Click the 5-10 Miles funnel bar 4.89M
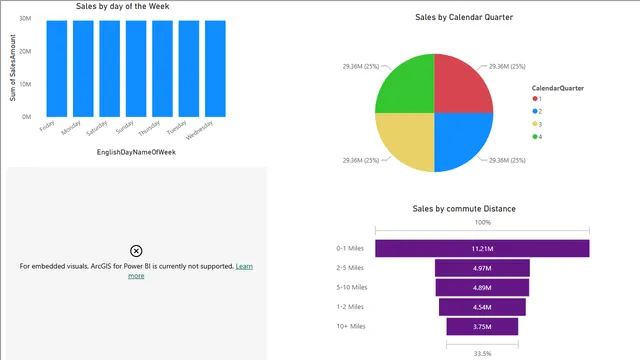640x360 pixels. (x=482, y=288)
